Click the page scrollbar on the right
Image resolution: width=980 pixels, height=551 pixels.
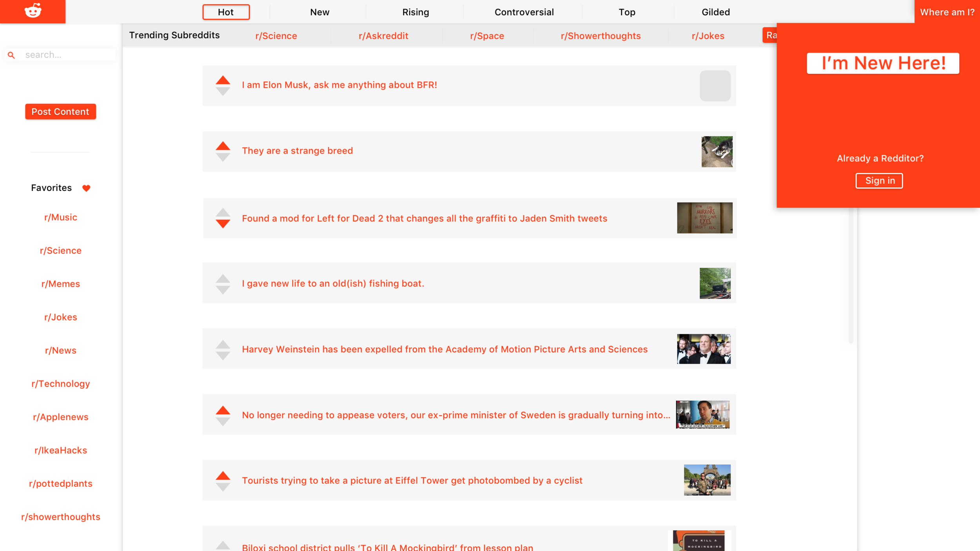point(851,275)
